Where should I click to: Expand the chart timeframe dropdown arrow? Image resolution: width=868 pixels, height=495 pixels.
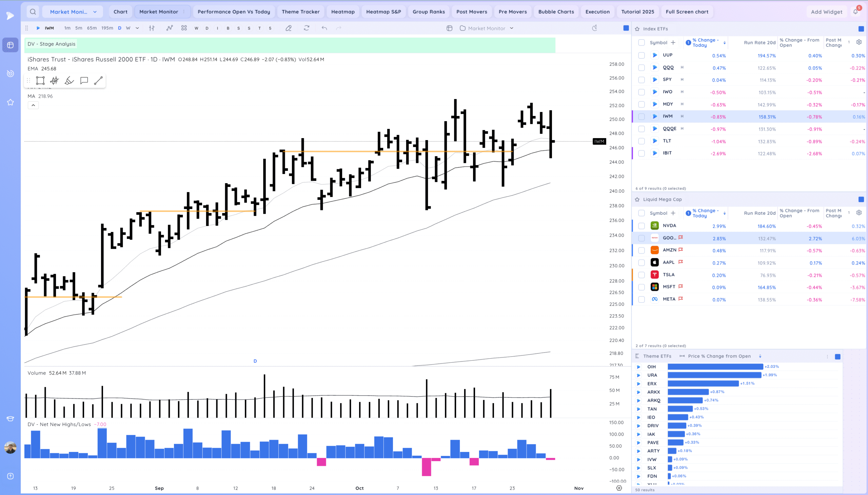(x=137, y=28)
